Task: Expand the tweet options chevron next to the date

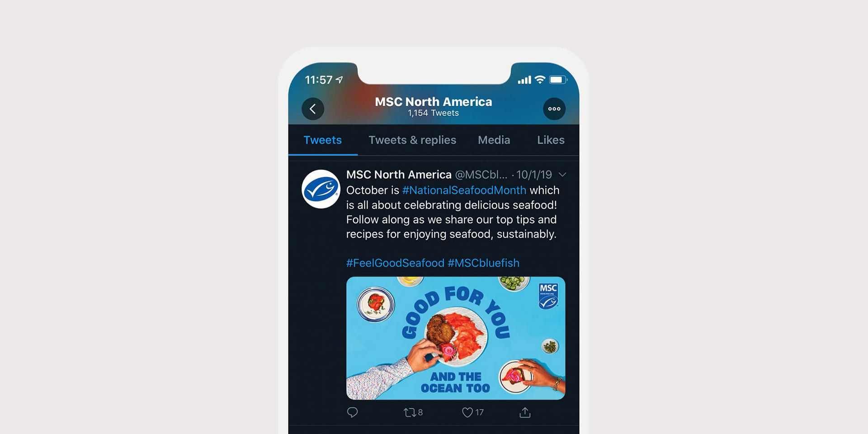Action: point(562,175)
